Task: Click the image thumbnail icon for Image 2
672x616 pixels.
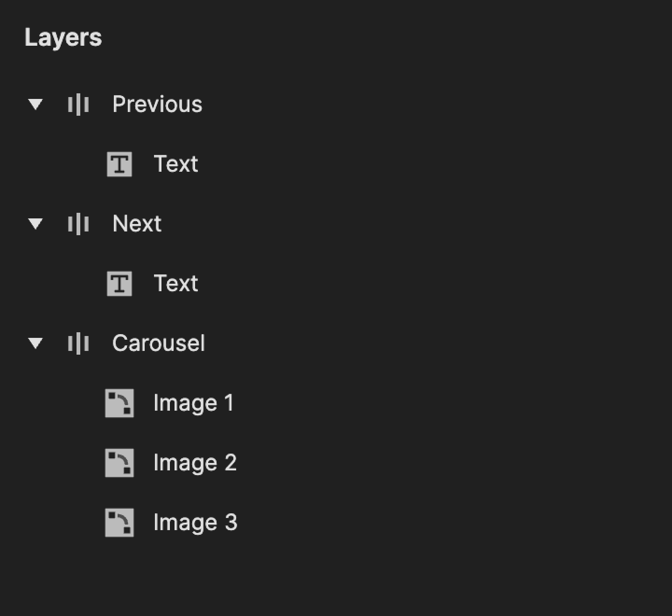Action: (x=120, y=462)
